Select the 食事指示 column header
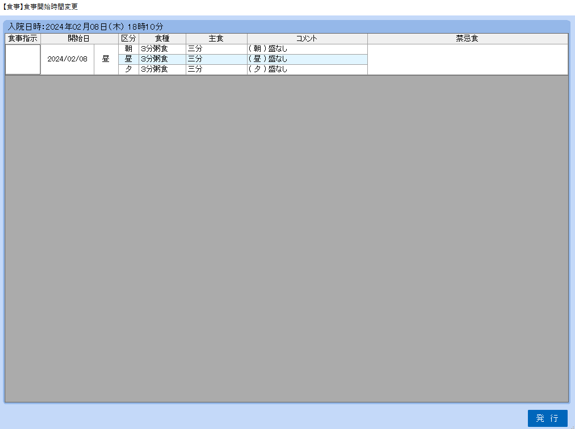575x429 pixels. (23, 38)
